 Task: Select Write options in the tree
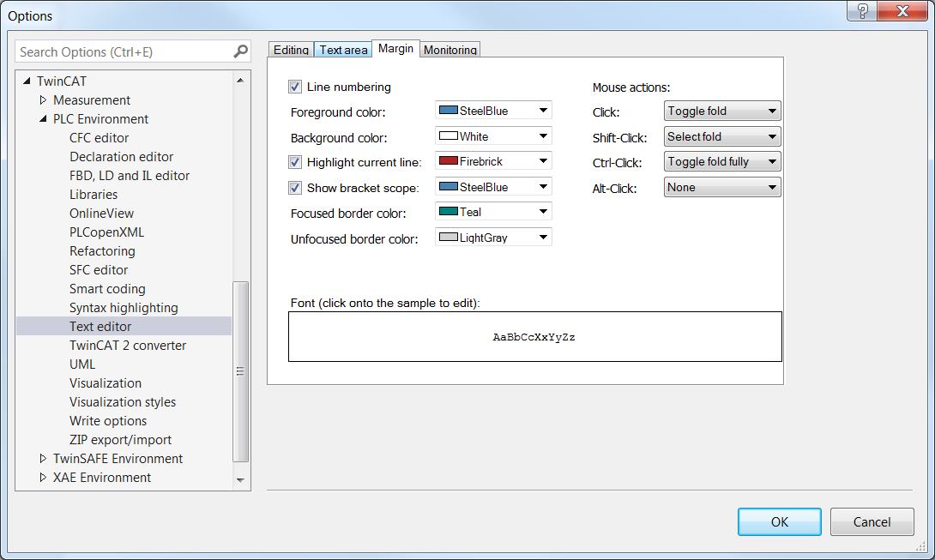pyautogui.click(x=108, y=421)
